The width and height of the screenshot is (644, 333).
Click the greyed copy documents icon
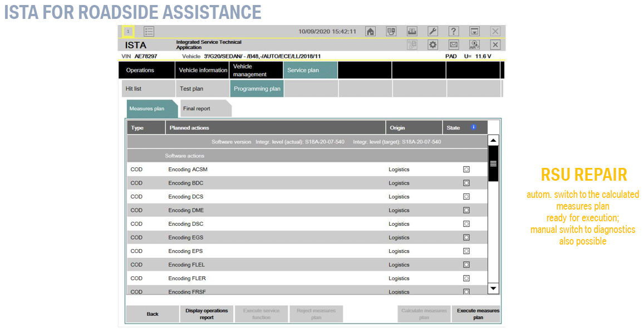[412, 44]
